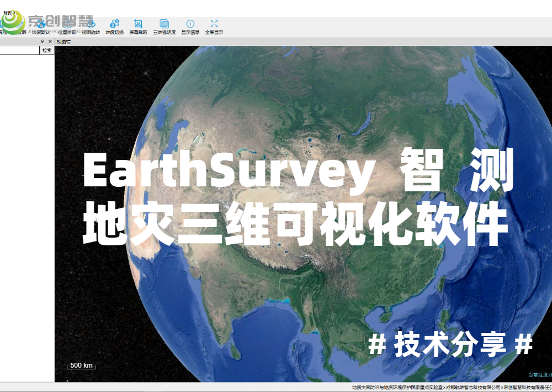Screen dimensions: 552x392
Task: Click the 检索 search button
Action: [x=47, y=50]
